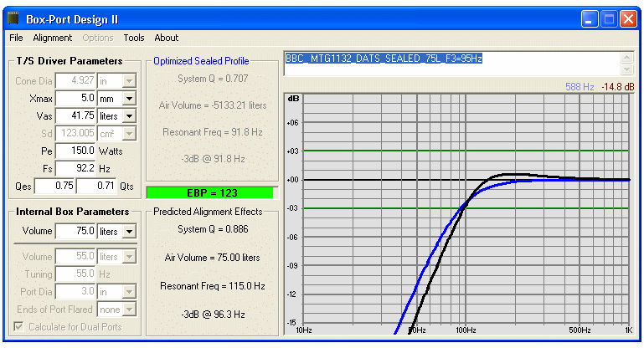Toggle Calculate for Dual Ports checkbox
Image resolution: width=644 pixels, height=348 pixels.
pyautogui.click(x=18, y=326)
